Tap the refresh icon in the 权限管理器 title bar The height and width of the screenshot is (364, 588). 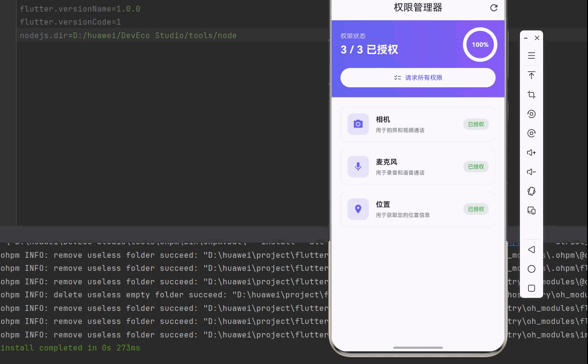493,8
